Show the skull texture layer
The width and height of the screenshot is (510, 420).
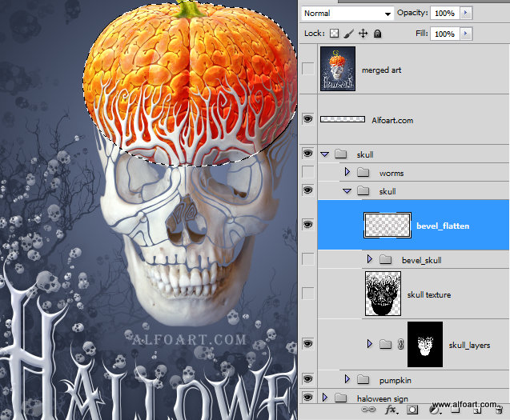[308, 294]
